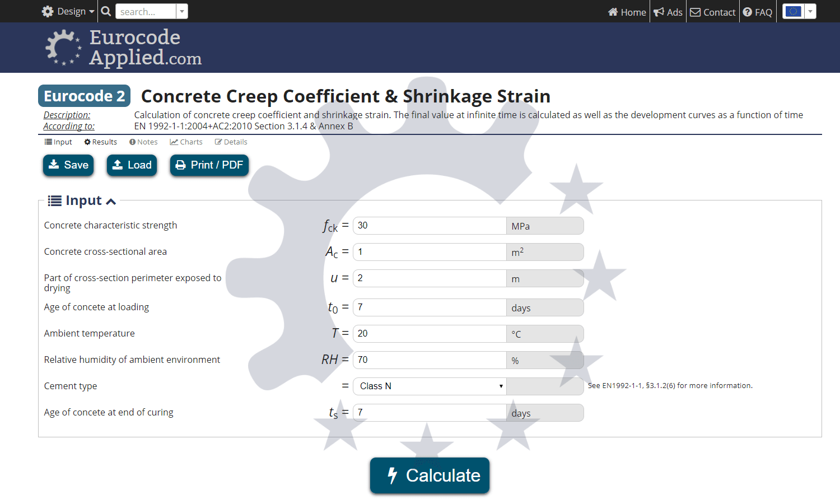The width and height of the screenshot is (840, 504).
Task: Open the Ads link
Action: pos(668,12)
